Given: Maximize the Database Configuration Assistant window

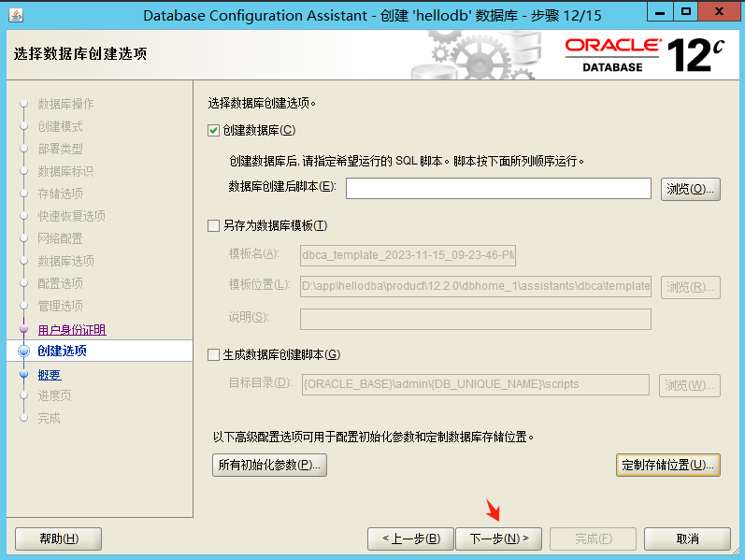Looking at the screenshot, I should 685,12.
